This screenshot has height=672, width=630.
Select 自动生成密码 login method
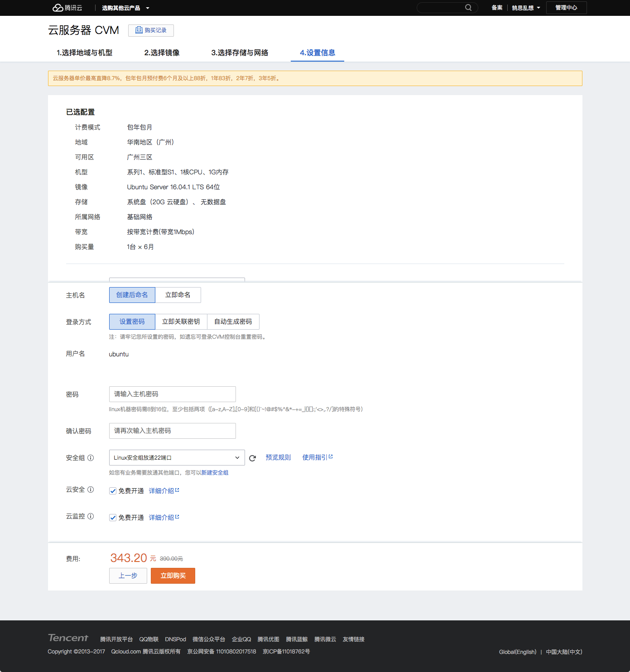point(233,322)
